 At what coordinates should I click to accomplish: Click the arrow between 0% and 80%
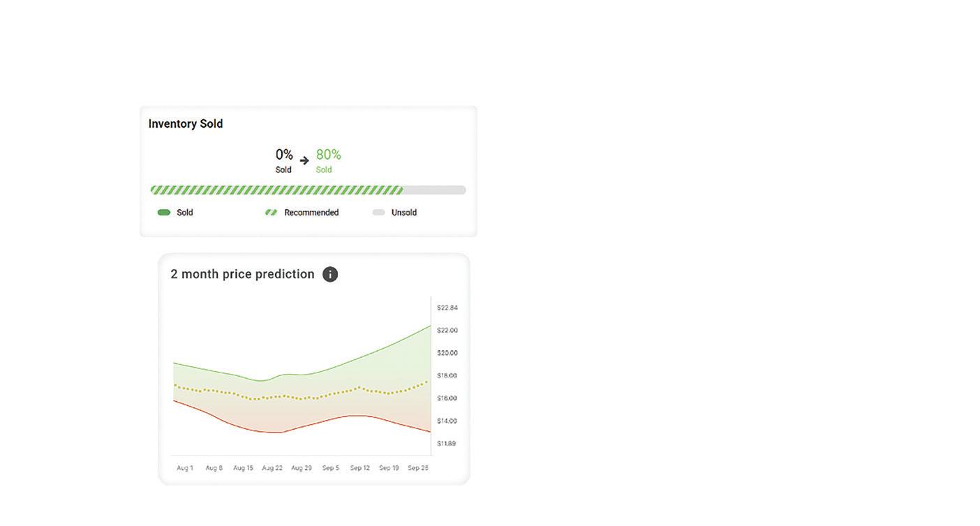[304, 160]
